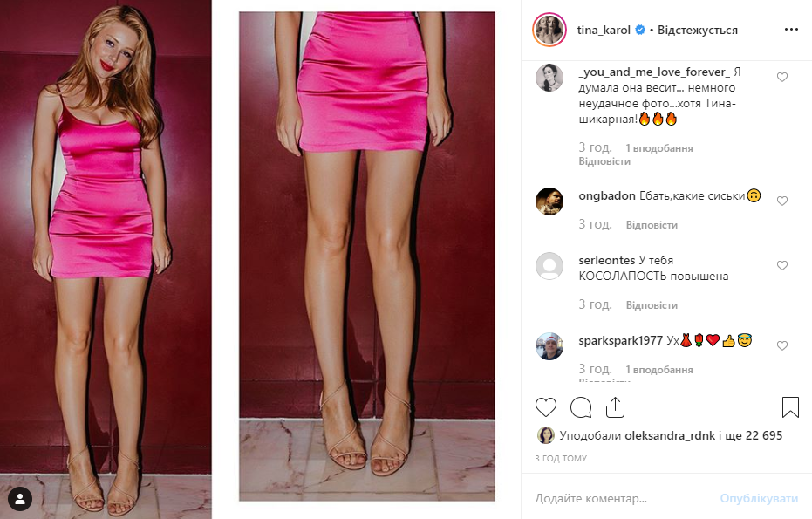
Task: Open the tina_karol username link
Action: pos(604,30)
